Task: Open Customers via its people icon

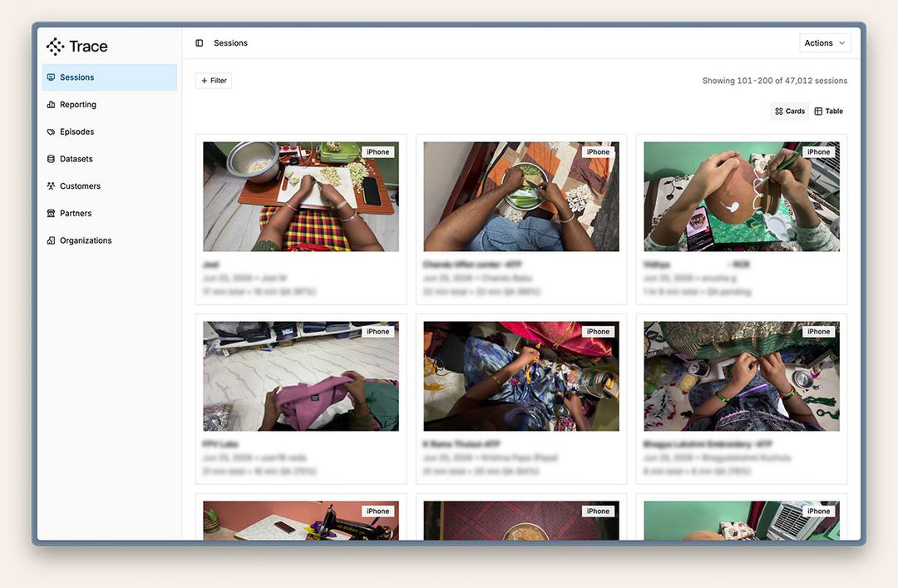Action: click(51, 186)
